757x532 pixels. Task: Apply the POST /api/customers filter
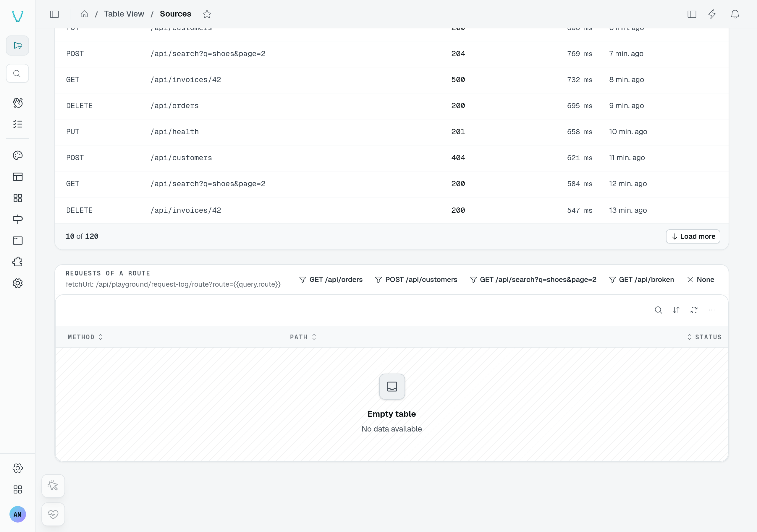[416, 280]
